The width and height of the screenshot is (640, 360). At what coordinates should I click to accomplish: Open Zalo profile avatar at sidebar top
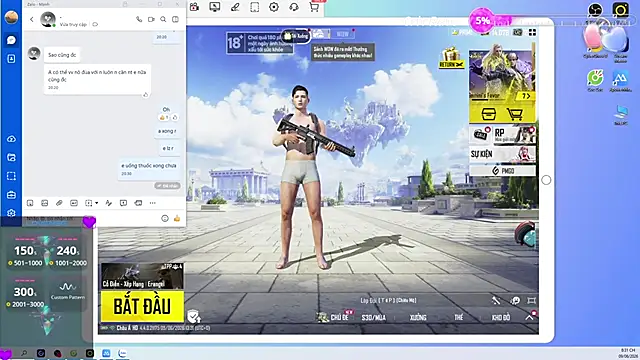(x=11, y=17)
